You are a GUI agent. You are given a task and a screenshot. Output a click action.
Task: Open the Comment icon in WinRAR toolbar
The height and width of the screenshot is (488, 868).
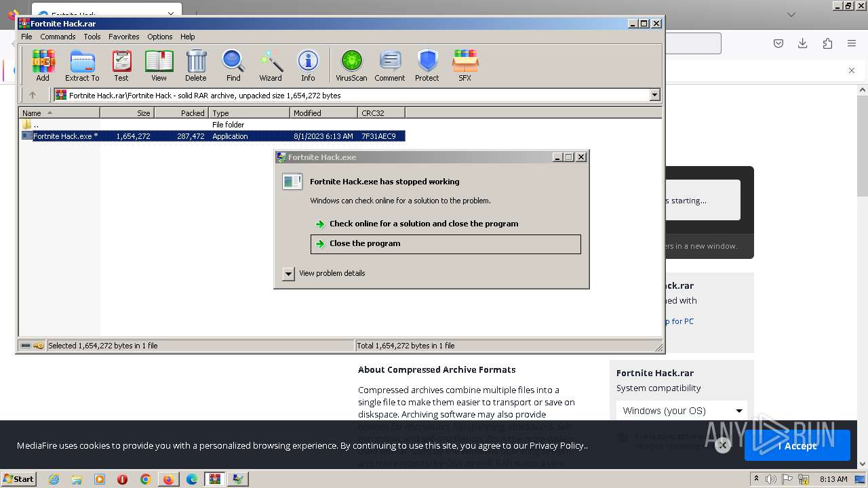coord(390,66)
